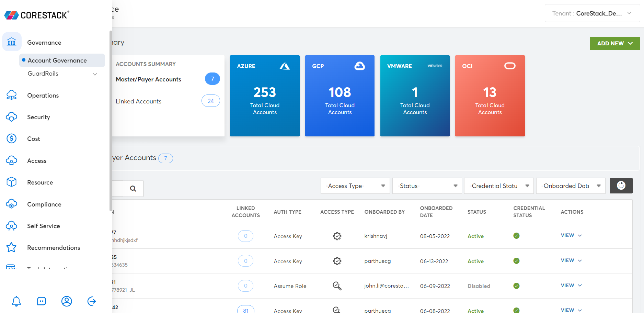The image size is (644, 313).
Task: Open the Status filter dropdown
Action: 427,186
